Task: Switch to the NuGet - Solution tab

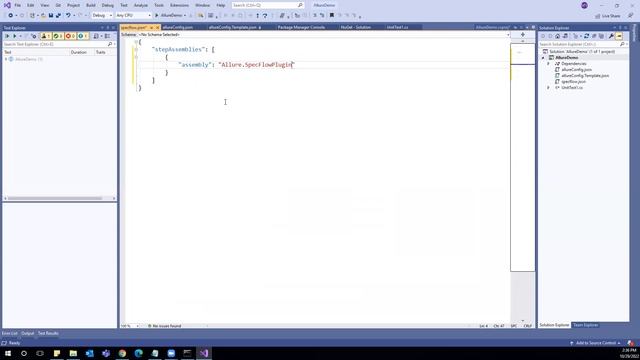Action: (x=356, y=27)
